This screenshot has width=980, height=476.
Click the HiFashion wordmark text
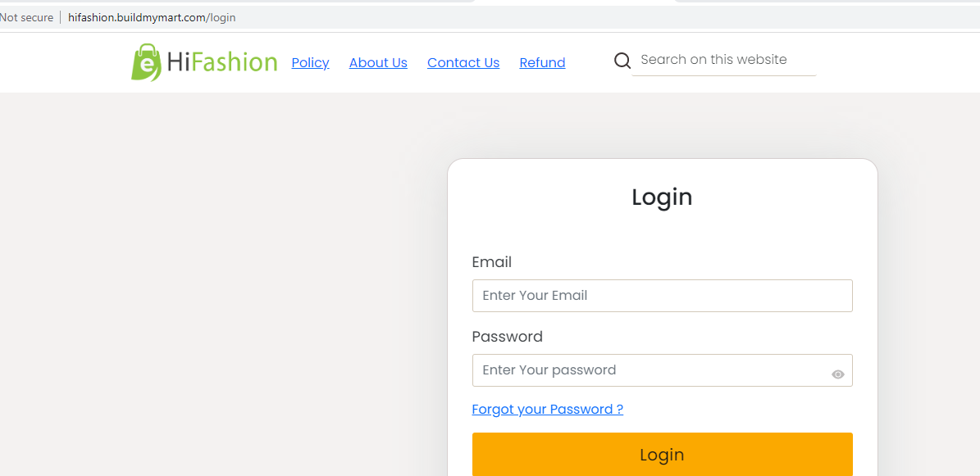pyautogui.click(x=222, y=62)
